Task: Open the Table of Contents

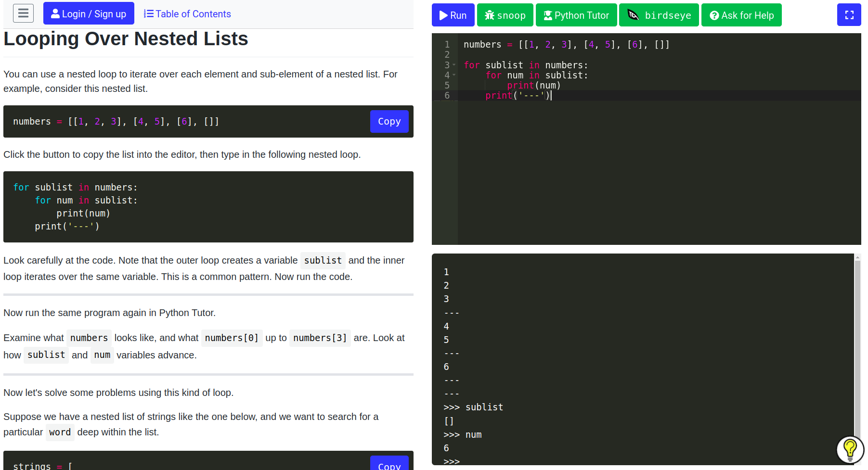Action: point(187,14)
